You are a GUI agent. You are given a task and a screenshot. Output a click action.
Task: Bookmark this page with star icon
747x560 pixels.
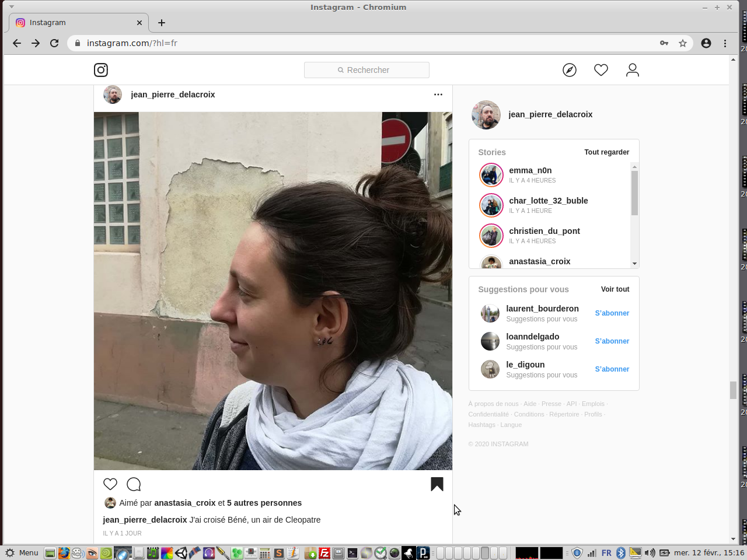tap(683, 43)
